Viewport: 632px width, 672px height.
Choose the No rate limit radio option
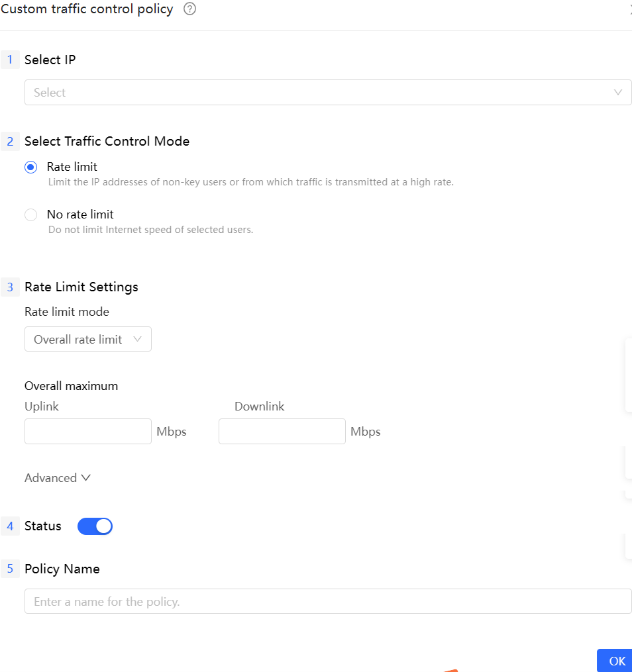coord(30,215)
